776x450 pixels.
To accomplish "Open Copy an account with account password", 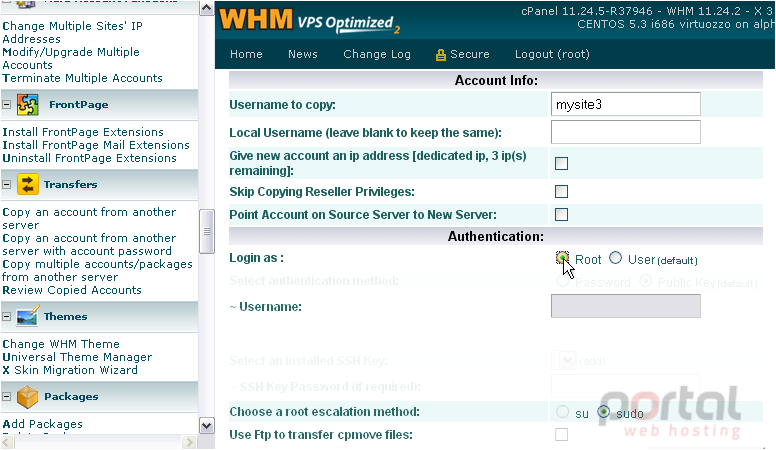I will (x=89, y=245).
